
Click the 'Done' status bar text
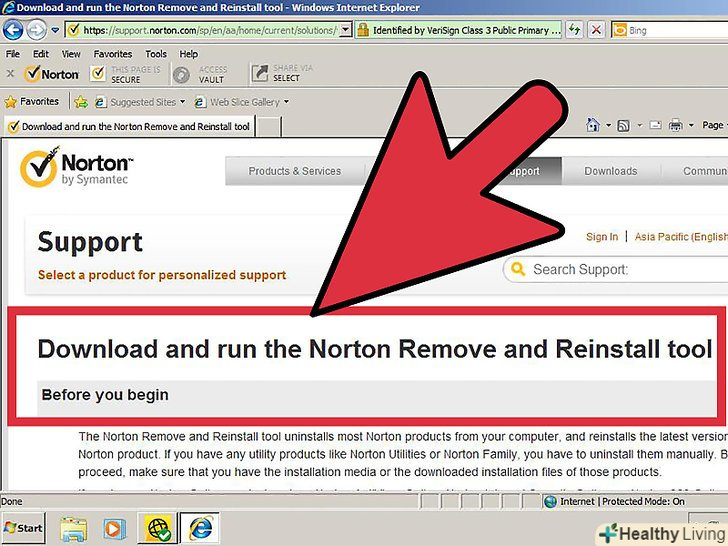(12, 501)
